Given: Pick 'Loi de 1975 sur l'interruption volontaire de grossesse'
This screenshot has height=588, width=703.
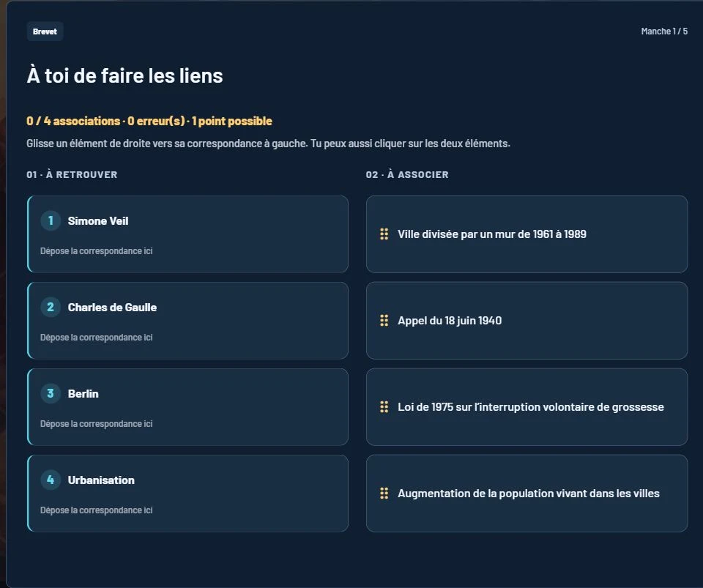Looking at the screenshot, I should pyautogui.click(x=527, y=407).
